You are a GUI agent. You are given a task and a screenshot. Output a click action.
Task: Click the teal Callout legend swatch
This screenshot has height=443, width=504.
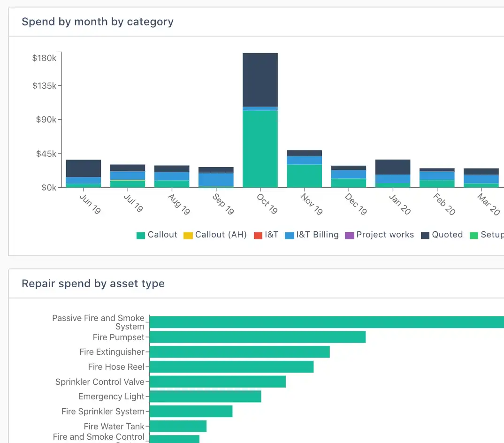[140, 235]
